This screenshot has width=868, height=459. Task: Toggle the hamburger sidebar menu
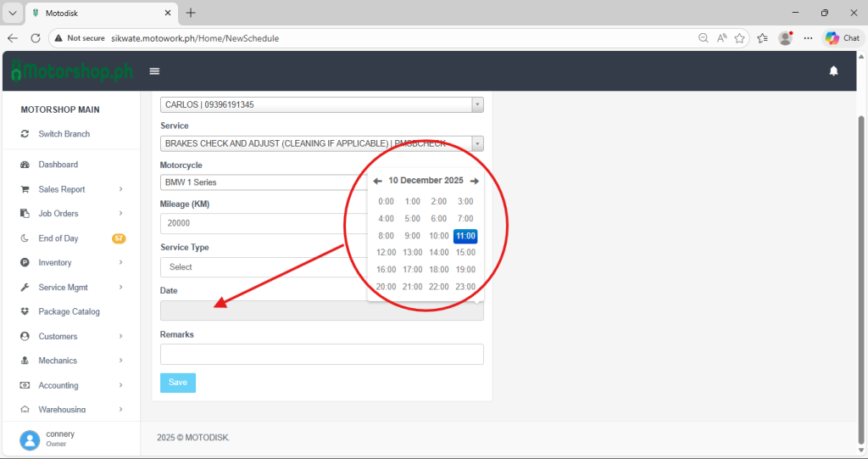(x=154, y=71)
